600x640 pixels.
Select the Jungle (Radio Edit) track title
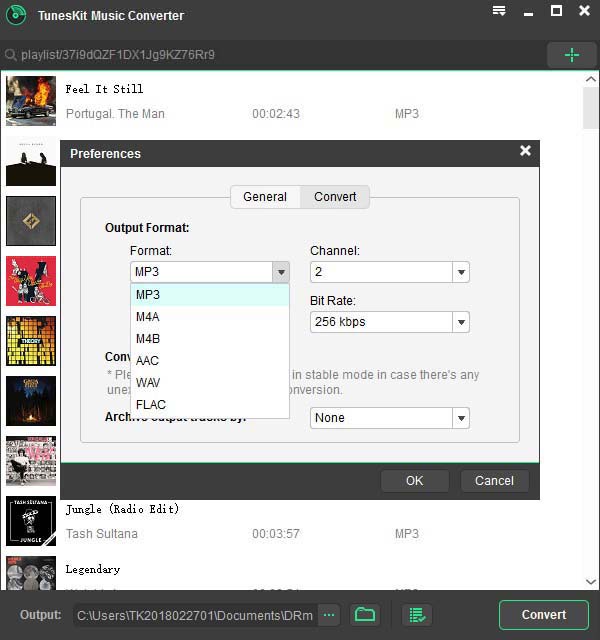point(122,509)
